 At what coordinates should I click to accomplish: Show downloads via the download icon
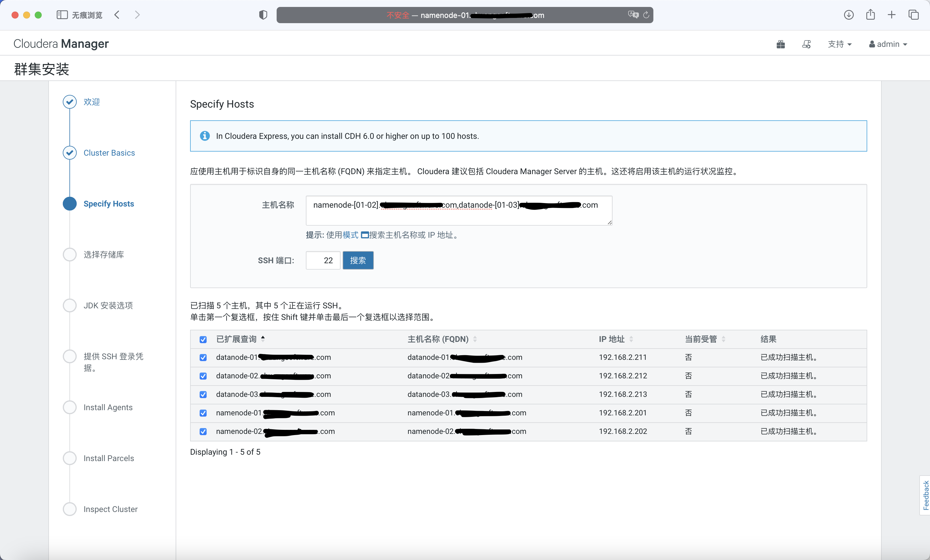point(849,15)
